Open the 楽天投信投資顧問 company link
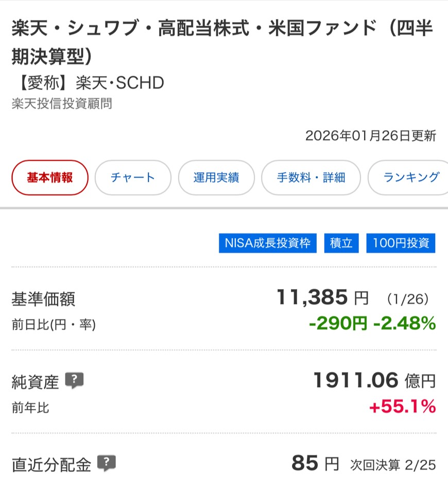 click(62, 104)
